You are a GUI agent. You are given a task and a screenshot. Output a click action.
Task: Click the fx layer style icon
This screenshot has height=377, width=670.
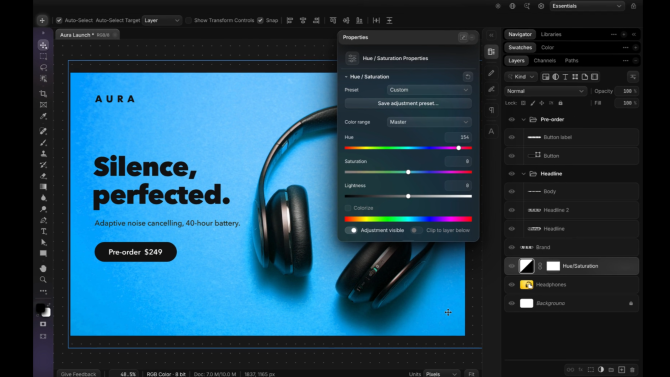pos(581,369)
